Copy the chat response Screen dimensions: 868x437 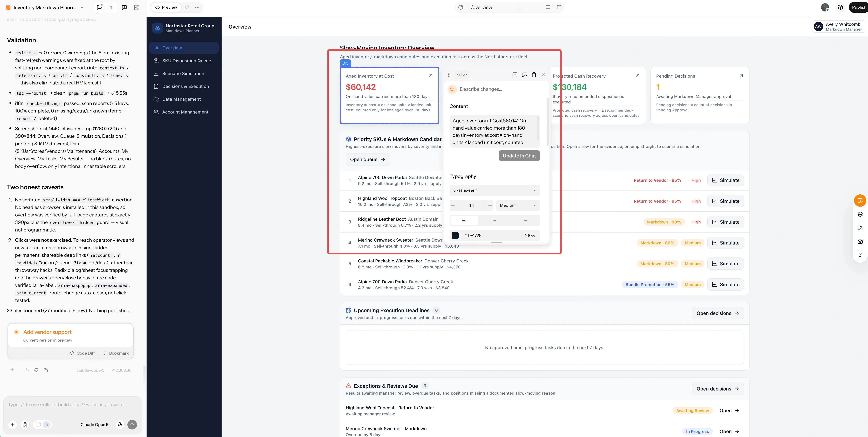click(x=46, y=370)
